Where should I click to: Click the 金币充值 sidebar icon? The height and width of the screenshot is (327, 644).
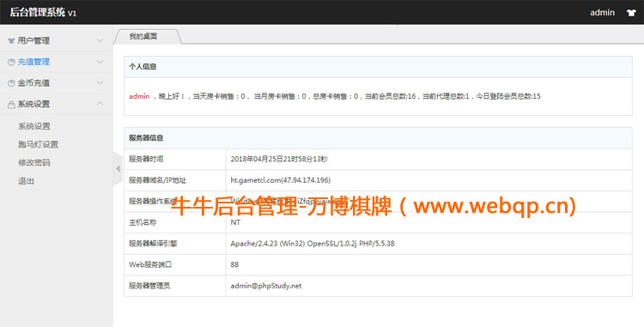point(11,83)
